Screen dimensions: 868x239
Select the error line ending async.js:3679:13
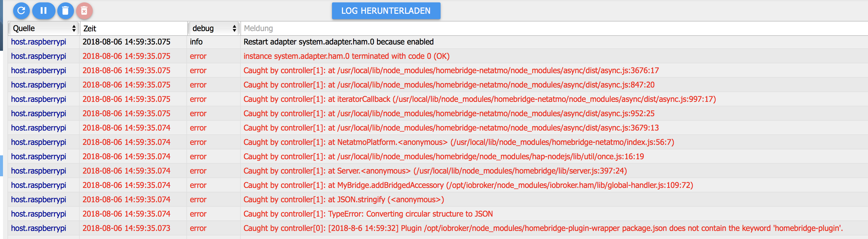click(x=451, y=128)
